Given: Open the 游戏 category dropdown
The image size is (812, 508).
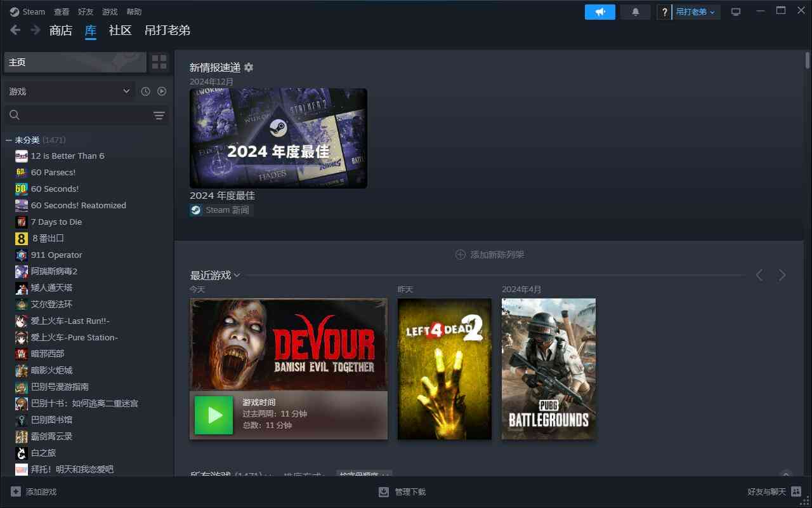Looking at the screenshot, I should (x=70, y=91).
